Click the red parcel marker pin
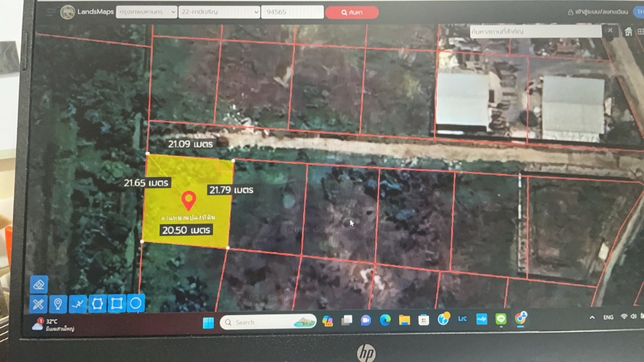The image size is (644, 362). [x=188, y=200]
